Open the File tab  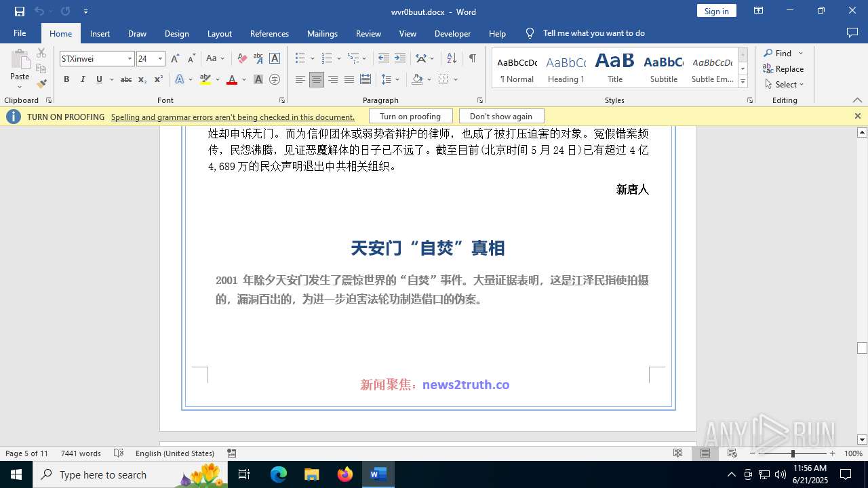pos(20,33)
